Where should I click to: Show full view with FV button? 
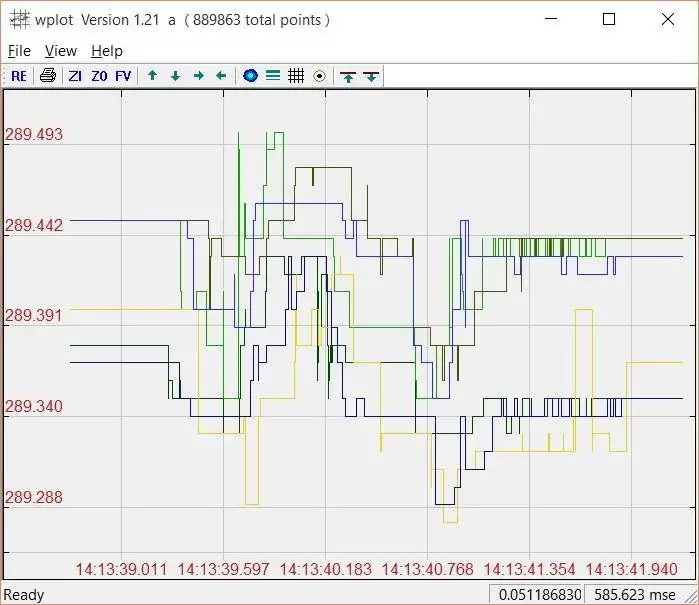(123, 76)
